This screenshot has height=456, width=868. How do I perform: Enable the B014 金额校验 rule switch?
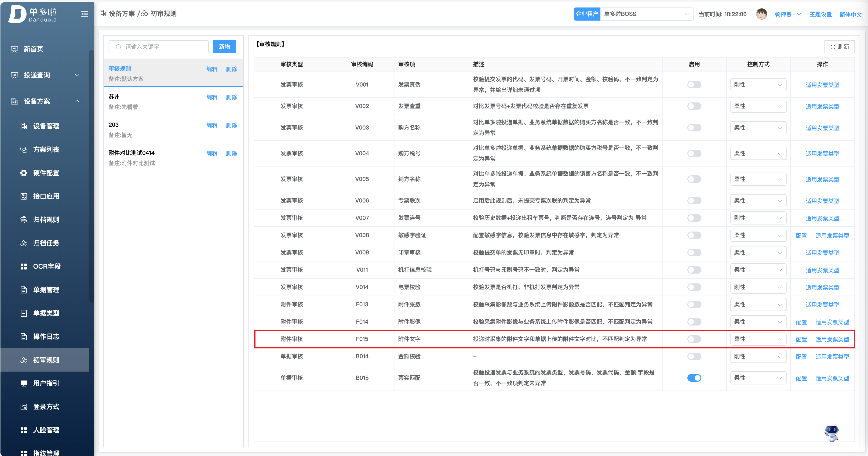click(694, 356)
